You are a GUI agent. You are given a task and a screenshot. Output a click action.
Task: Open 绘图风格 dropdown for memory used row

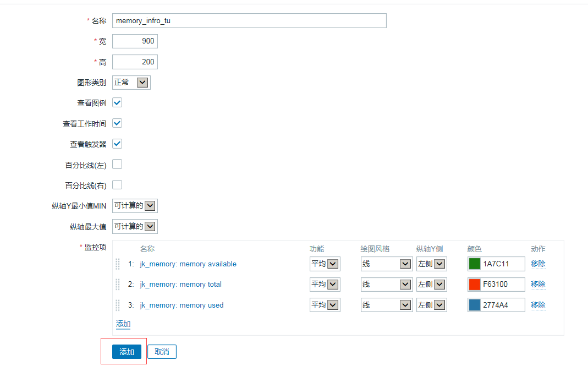387,305
